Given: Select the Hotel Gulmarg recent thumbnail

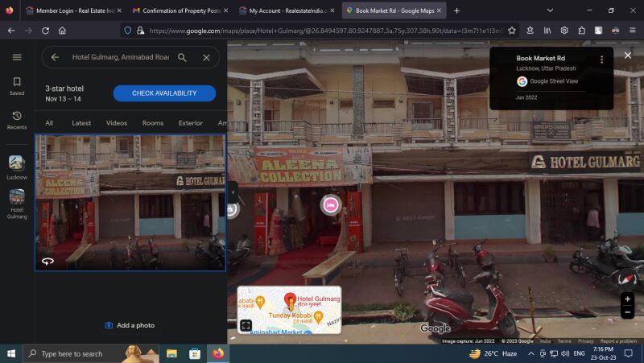Looking at the screenshot, I should click(x=17, y=204).
